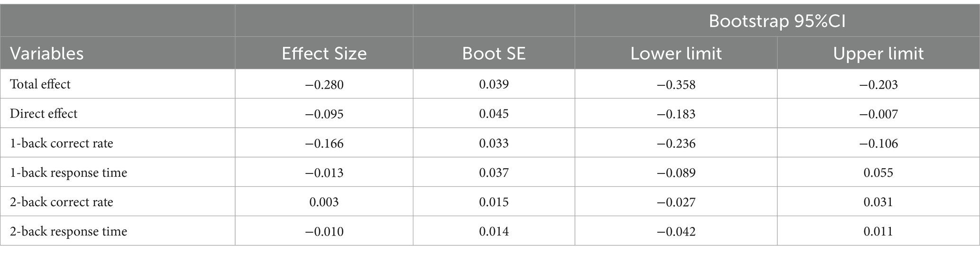Click Direct effect Boot SE value 0.045
The image size is (980, 254).
coord(494,114)
